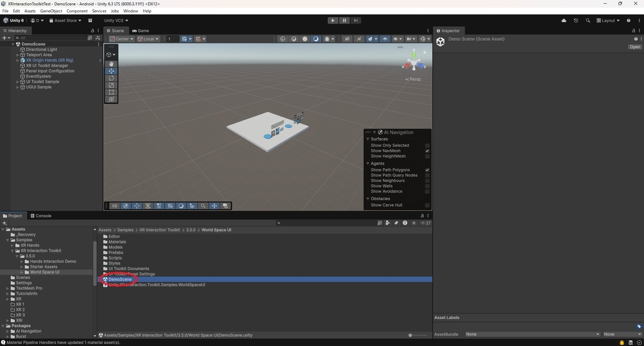Image resolution: width=644 pixels, height=346 pixels.
Task: Enable Show Neighbours checkbox
Action: tap(427, 181)
